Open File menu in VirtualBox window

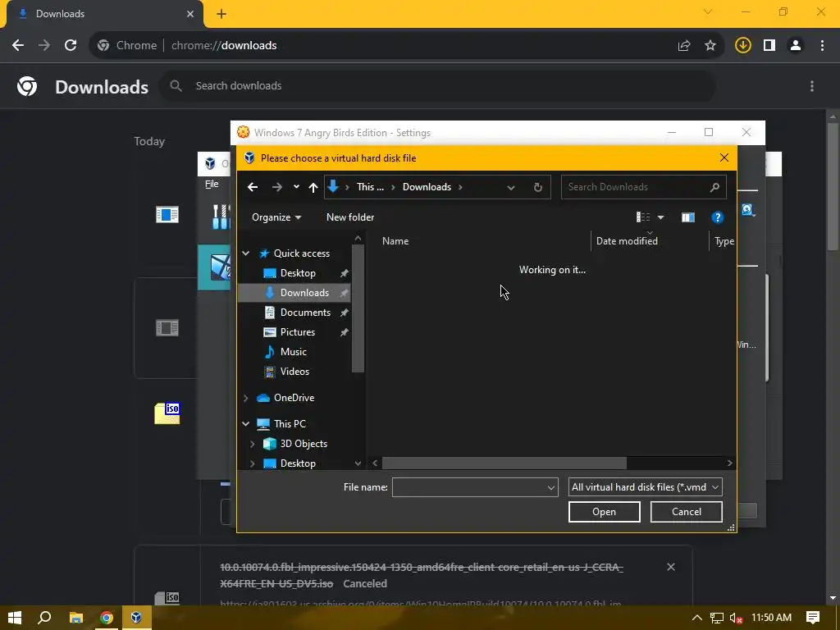(212, 184)
